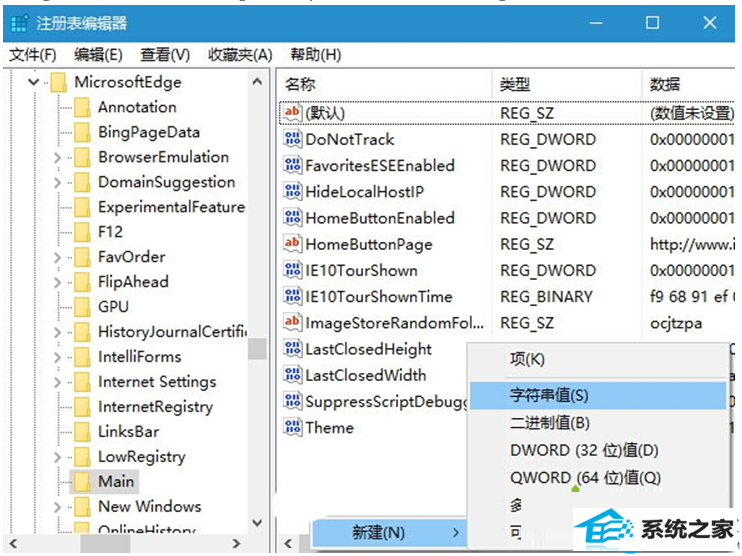Click the DWORD icon next to FavoritesESEEnabled

pyautogui.click(x=292, y=165)
